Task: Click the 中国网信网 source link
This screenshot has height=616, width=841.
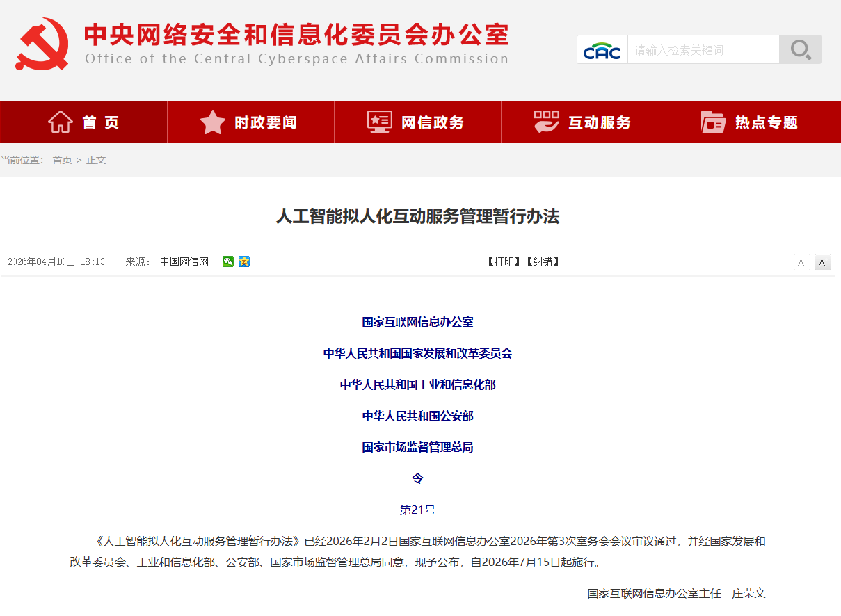Action: (184, 261)
